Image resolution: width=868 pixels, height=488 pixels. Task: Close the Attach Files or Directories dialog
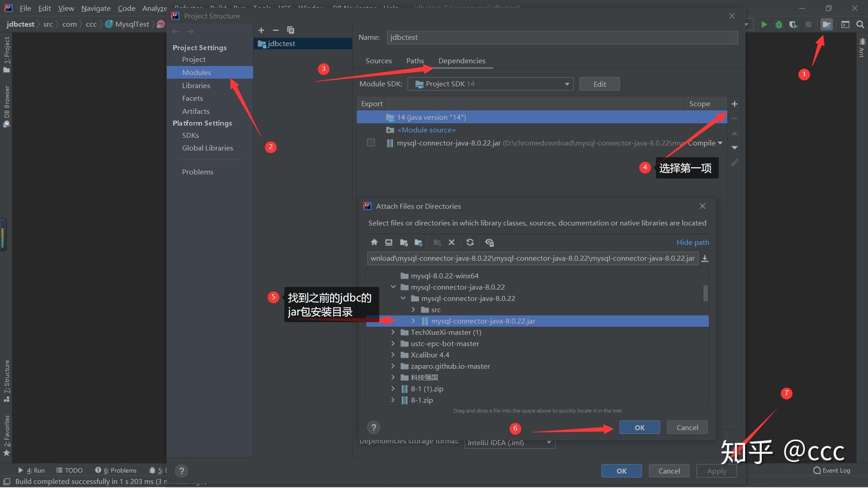coord(703,206)
